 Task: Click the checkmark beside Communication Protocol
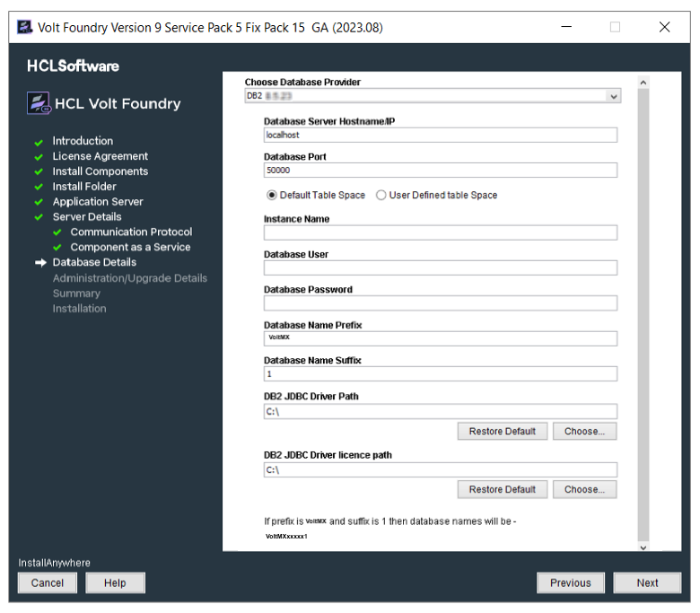[x=57, y=232]
